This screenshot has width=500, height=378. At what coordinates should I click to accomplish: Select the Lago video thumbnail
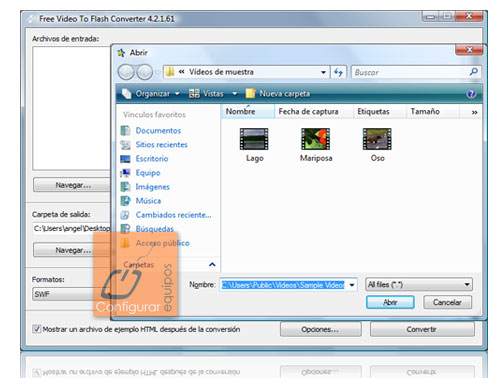254,139
